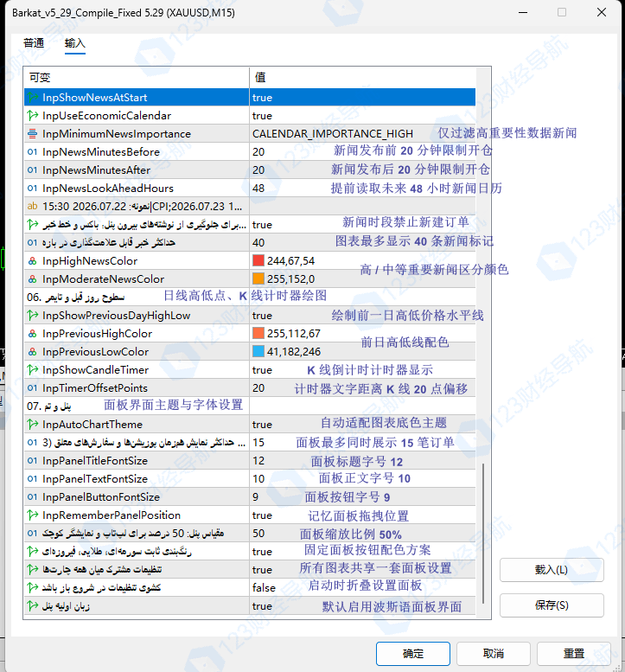The width and height of the screenshot is (625, 672).
Task: Click the boolean icon beside InpUseEconomicCalendar
Action: (33, 115)
